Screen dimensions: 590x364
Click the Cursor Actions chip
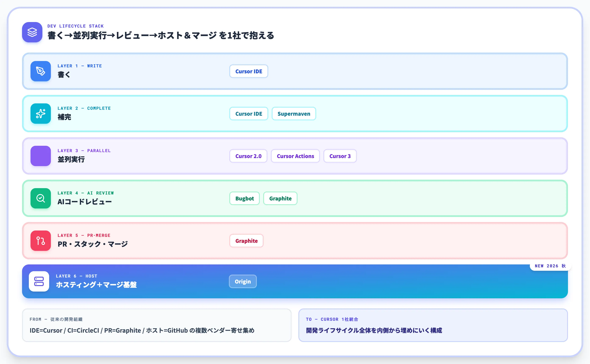pyautogui.click(x=295, y=156)
